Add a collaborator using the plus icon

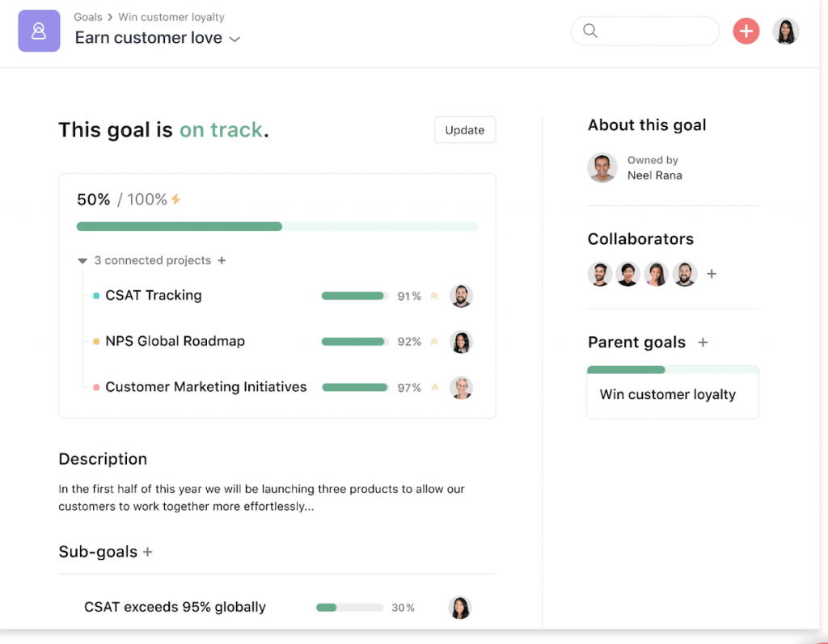pos(712,274)
